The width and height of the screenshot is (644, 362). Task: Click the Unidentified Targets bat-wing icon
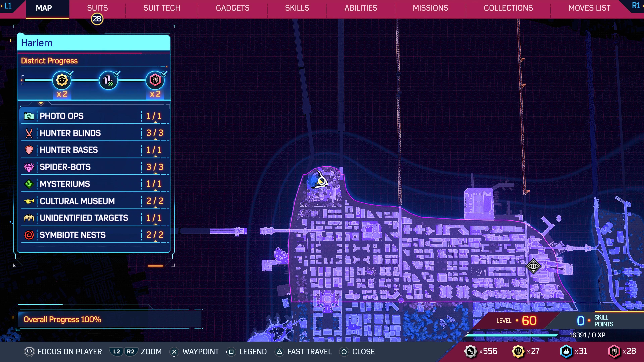pos(29,218)
